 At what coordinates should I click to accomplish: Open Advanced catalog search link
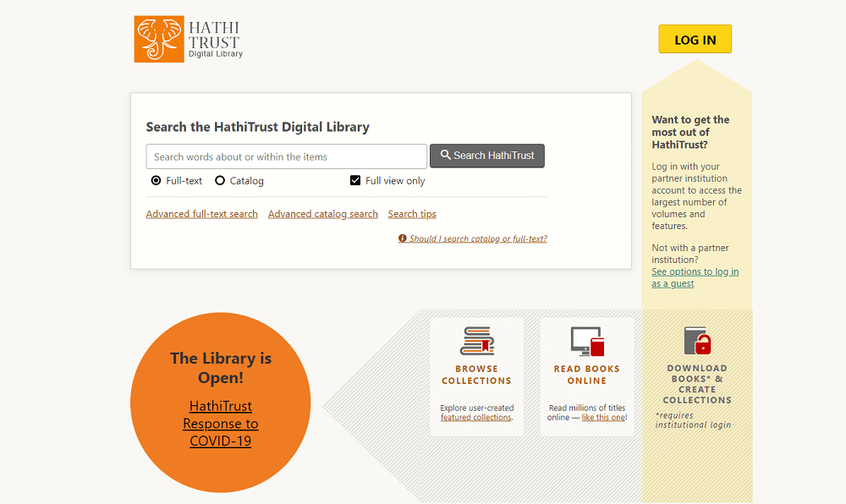click(322, 214)
